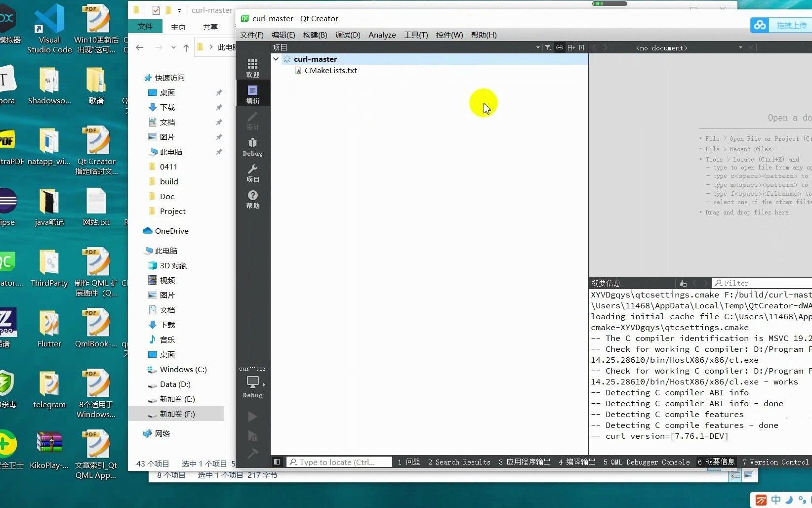Select Data (D:) drive
812x508 pixels.
point(169,384)
